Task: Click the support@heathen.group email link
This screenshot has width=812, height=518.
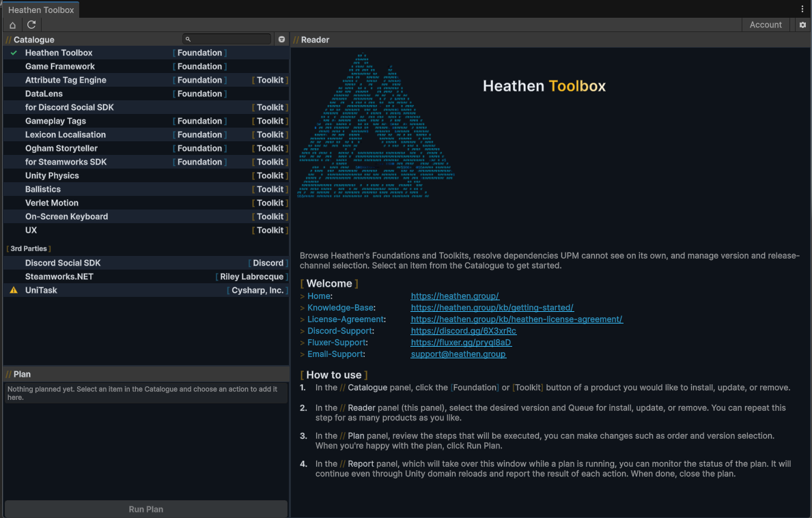Action: pyautogui.click(x=458, y=354)
